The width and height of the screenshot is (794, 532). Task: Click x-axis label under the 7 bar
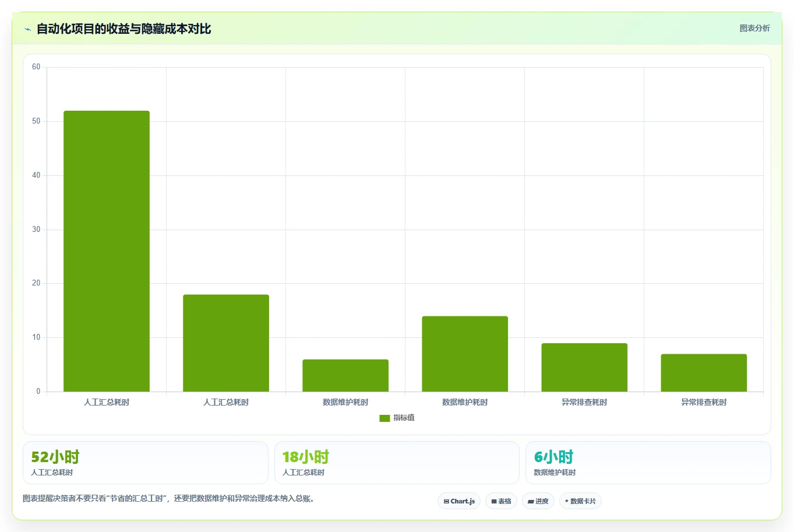pos(704,402)
